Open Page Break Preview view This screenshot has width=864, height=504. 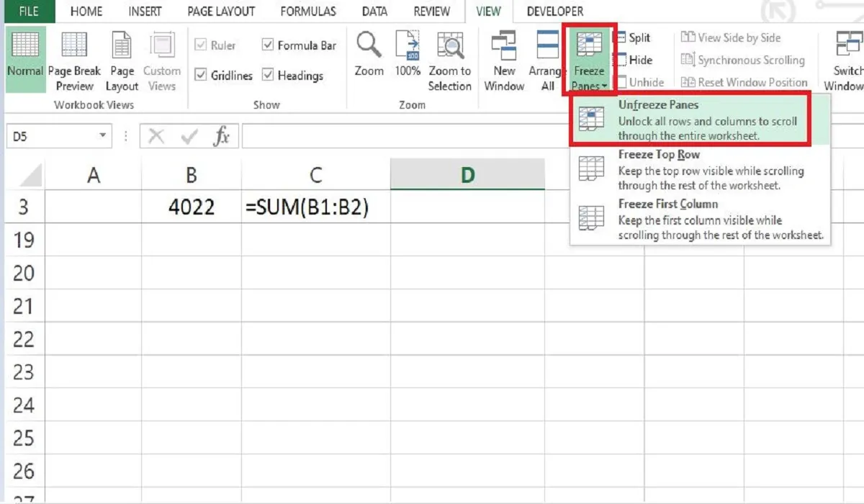(x=74, y=62)
